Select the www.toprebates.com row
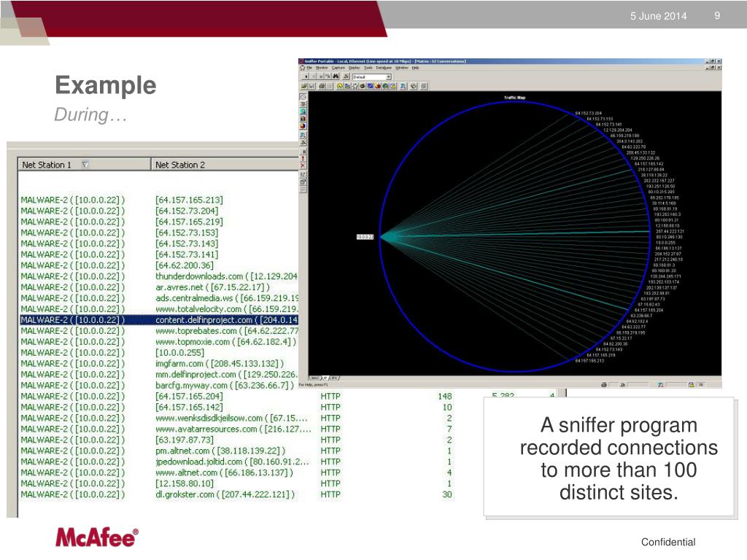The height and width of the screenshot is (560, 747). (159, 331)
